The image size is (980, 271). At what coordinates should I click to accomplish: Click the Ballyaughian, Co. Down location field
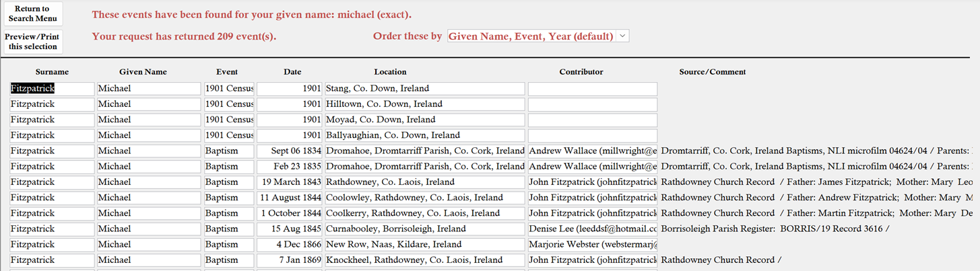coord(424,135)
